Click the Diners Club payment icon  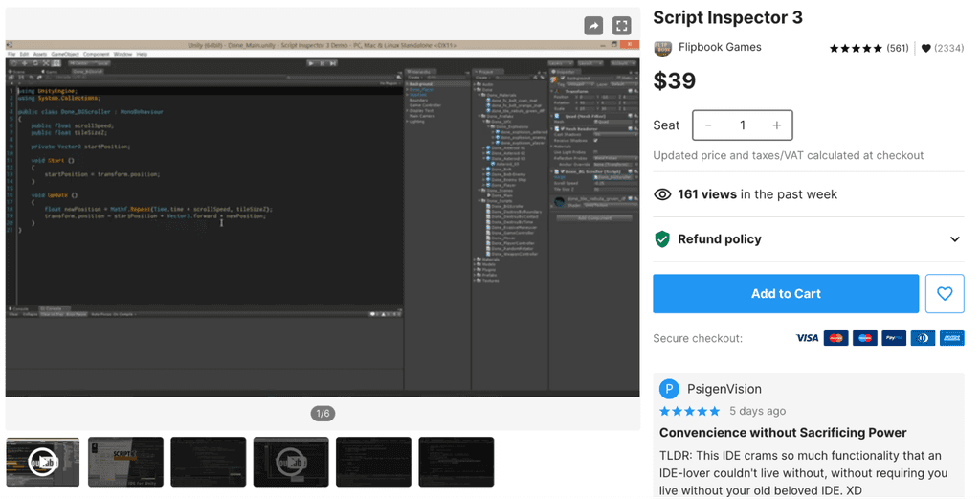924,338
